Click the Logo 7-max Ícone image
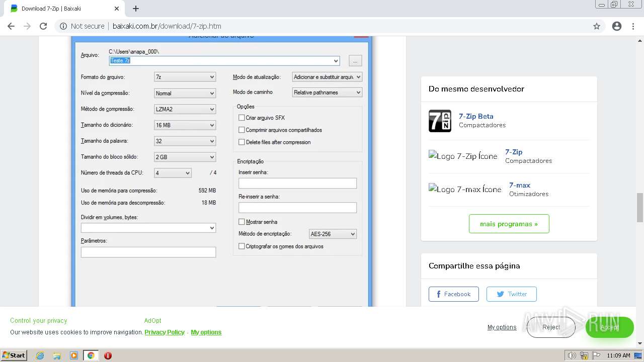644x362 pixels. click(x=465, y=189)
